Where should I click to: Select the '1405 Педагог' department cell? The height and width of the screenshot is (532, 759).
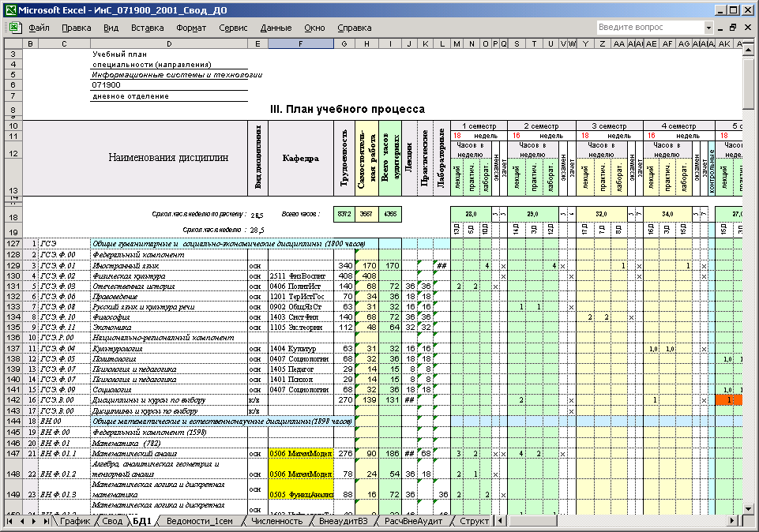click(301, 369)
